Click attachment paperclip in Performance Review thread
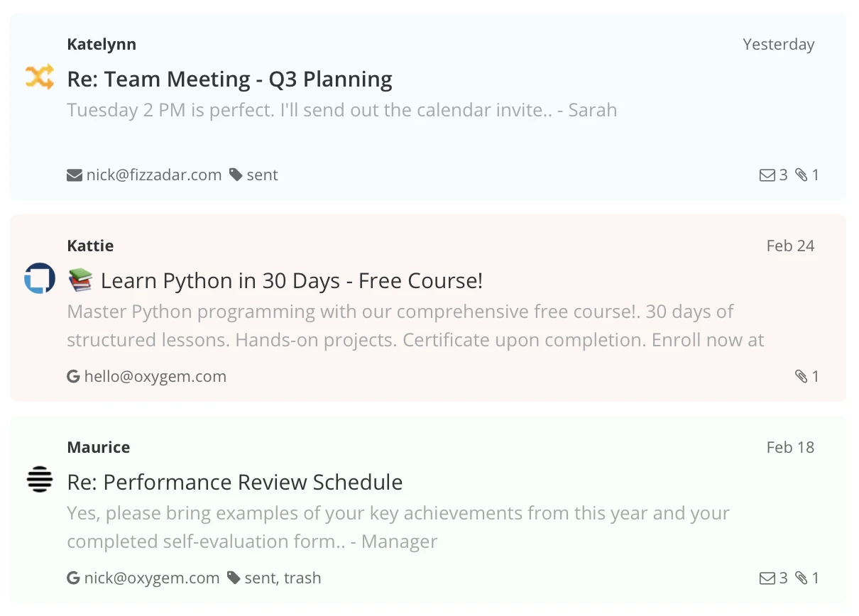This screenshot has width=859, height=616. click(801, 578)
